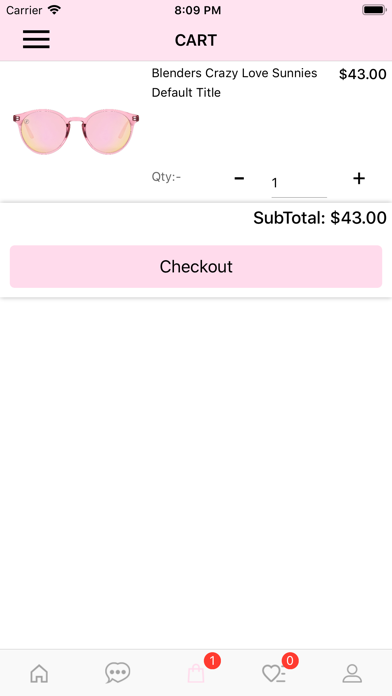Increase quantity with plus button
The height and width of the screenshot is (696, 392).
[x=359, y=178]
